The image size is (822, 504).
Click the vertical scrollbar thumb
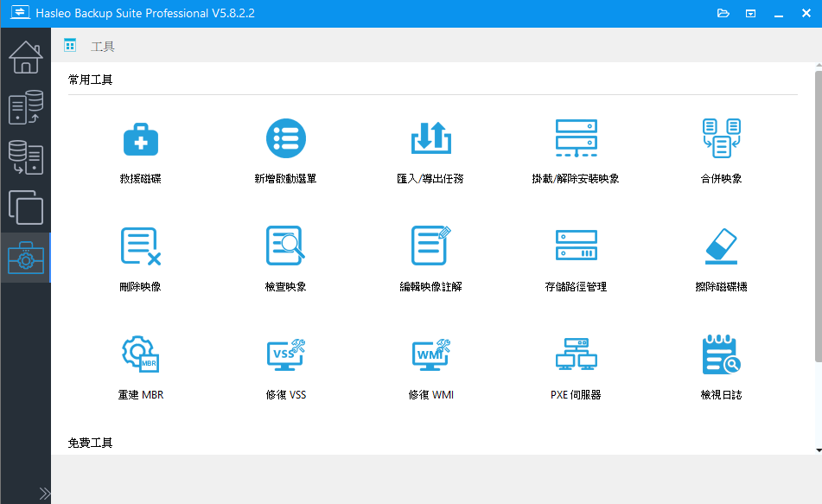[x=819, y=216]
